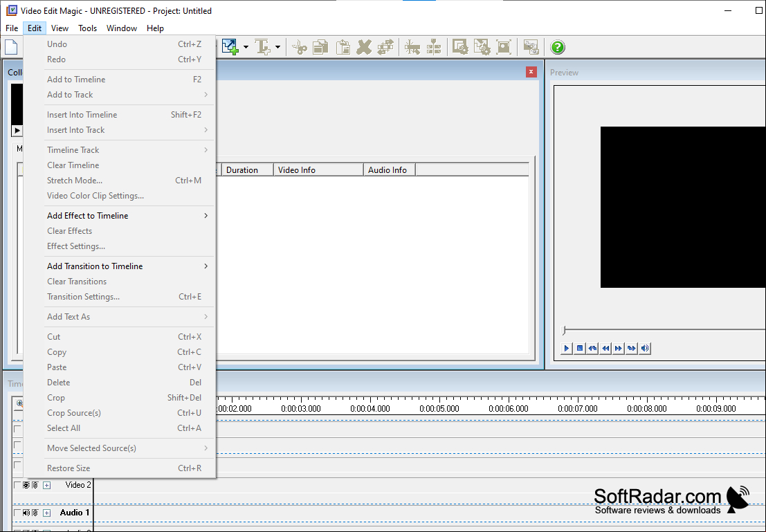Click the 0:00:08.000 mark on timeline ruler
766x532 pixels.
pos(647,409)
